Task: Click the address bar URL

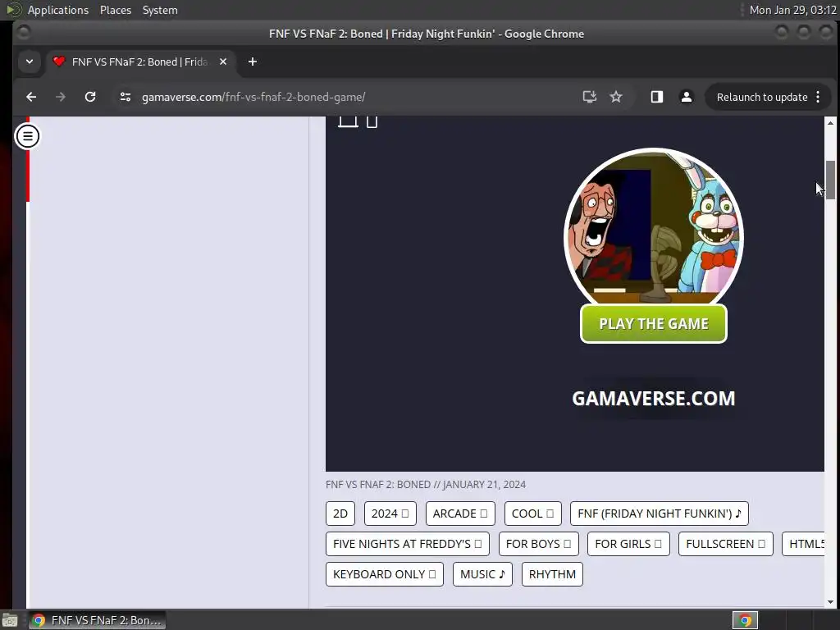Action: point(253,97)
